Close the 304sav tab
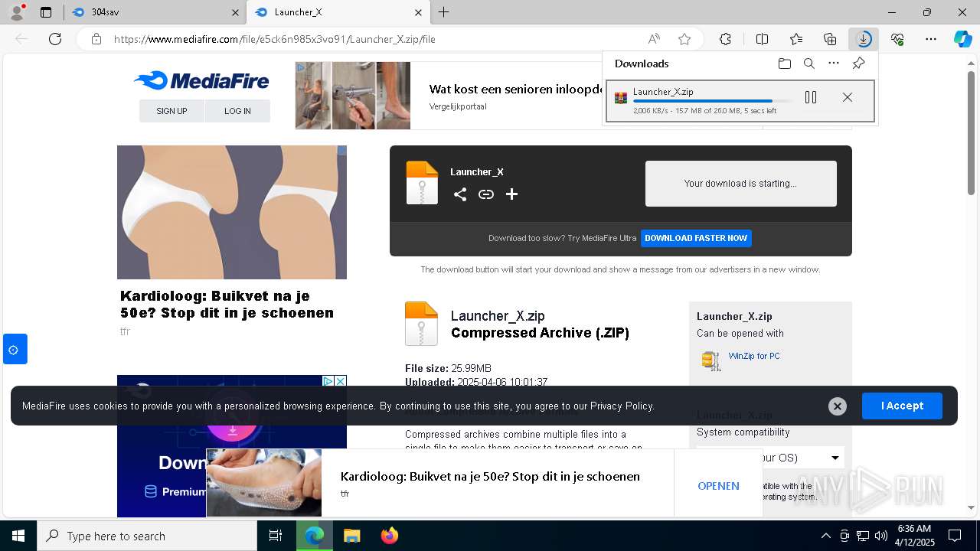 coord(235,12)
